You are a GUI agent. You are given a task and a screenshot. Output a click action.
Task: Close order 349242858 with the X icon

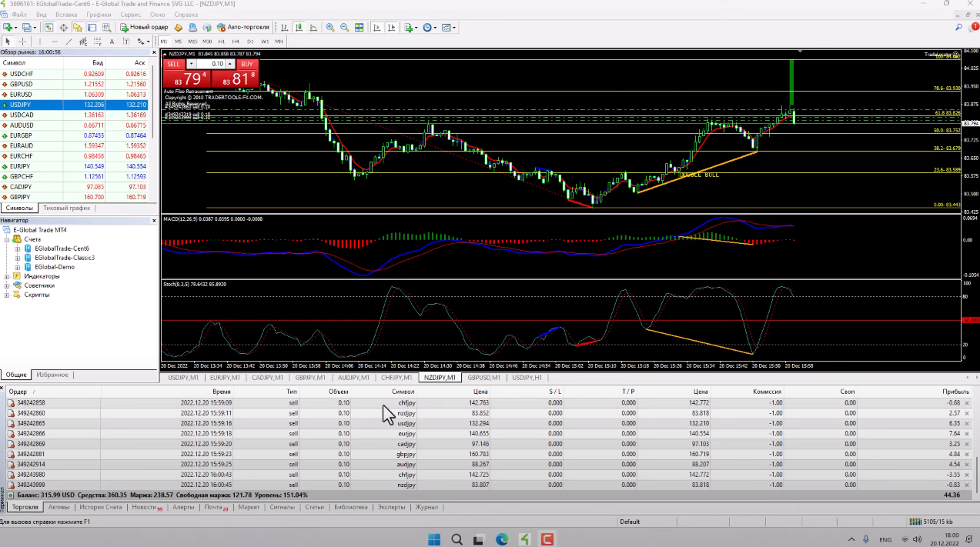(x=968, y=402)
